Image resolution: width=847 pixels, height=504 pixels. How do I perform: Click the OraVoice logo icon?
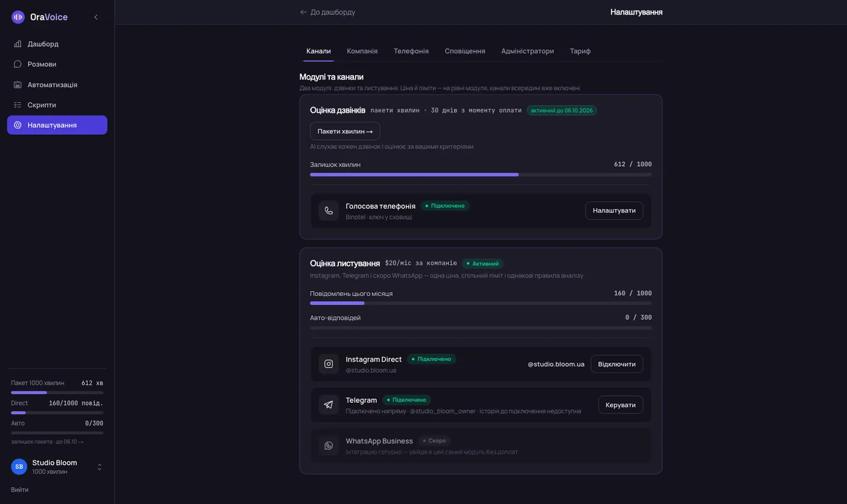coord(18,17)
